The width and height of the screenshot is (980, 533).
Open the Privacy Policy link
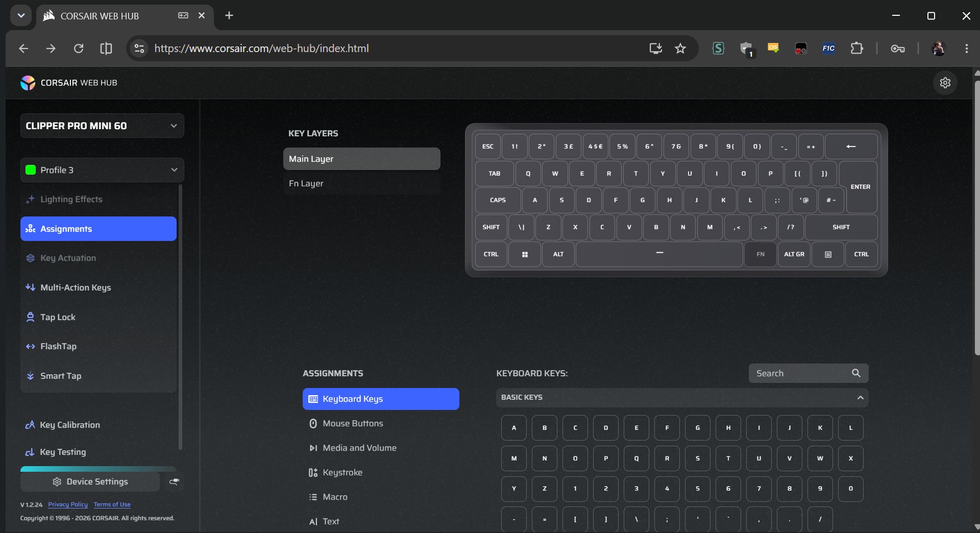[68, 504]
